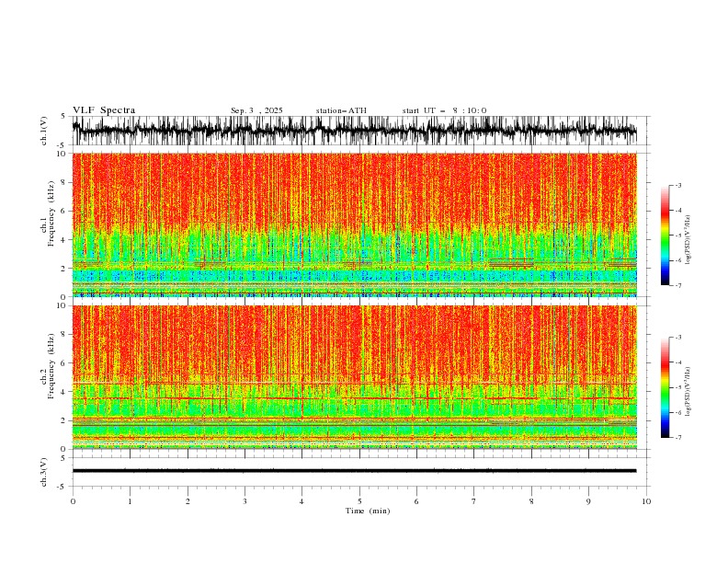Select the date label Sep. 3, 2025
The width and height of the screenshot is (728, 563).
click(x=256, y=110)
